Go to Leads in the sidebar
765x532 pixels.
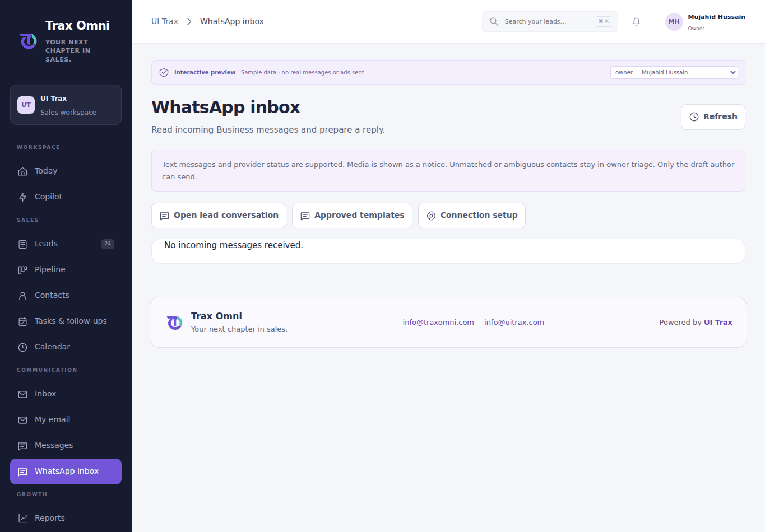(x=66, y=244)
